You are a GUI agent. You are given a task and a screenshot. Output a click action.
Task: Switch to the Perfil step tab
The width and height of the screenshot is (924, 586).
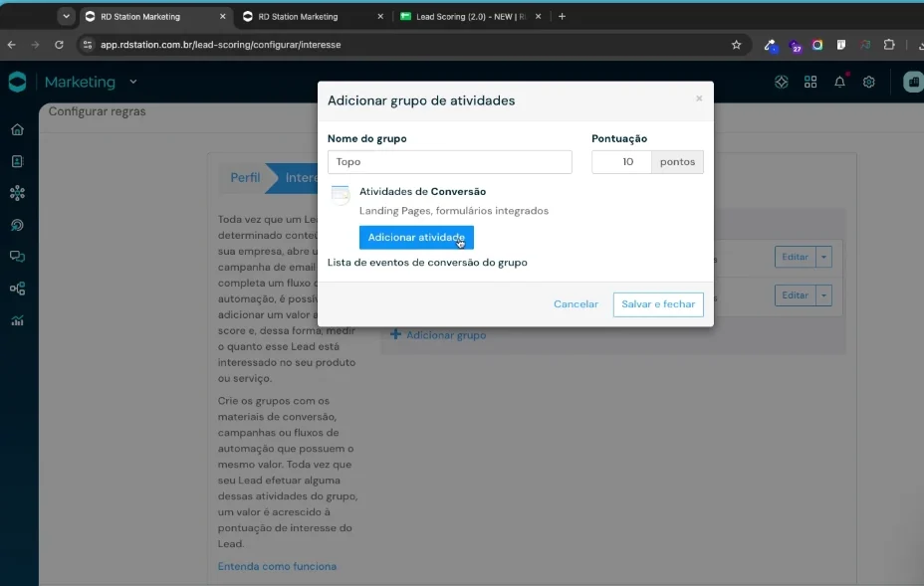point(245,178)
